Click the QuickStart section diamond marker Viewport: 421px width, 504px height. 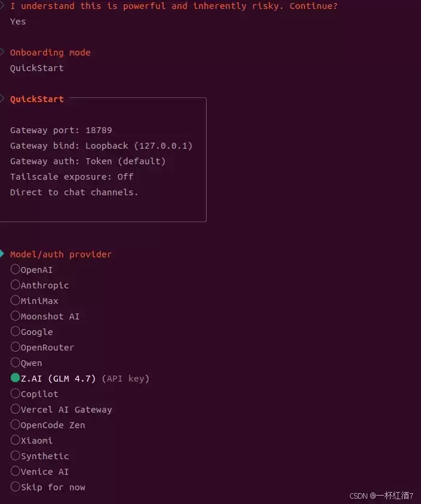coord(2,99)
